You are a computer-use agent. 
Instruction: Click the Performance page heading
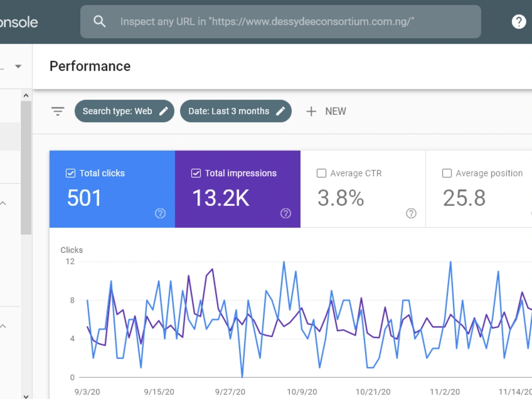click(x=90, y=66)
